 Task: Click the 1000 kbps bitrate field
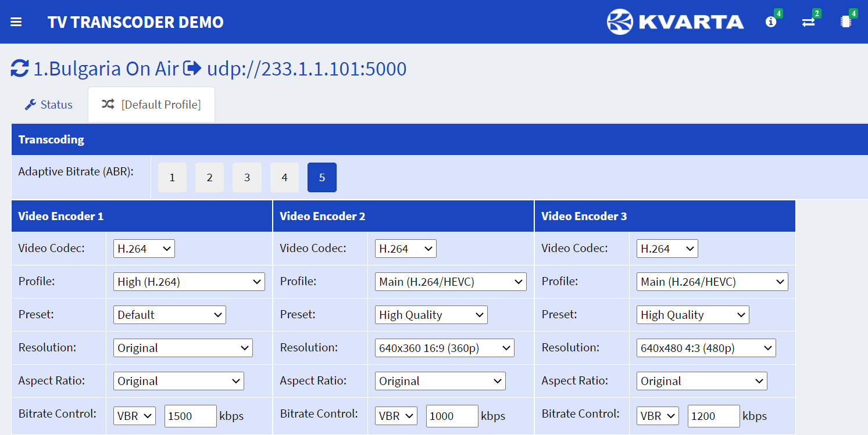pyautogui.click(x=452, y=416)
